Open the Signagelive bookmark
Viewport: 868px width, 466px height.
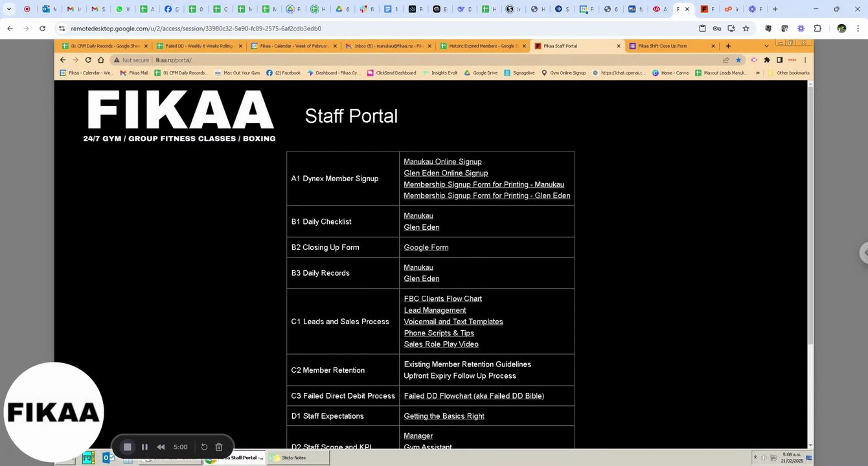(520, 73)
